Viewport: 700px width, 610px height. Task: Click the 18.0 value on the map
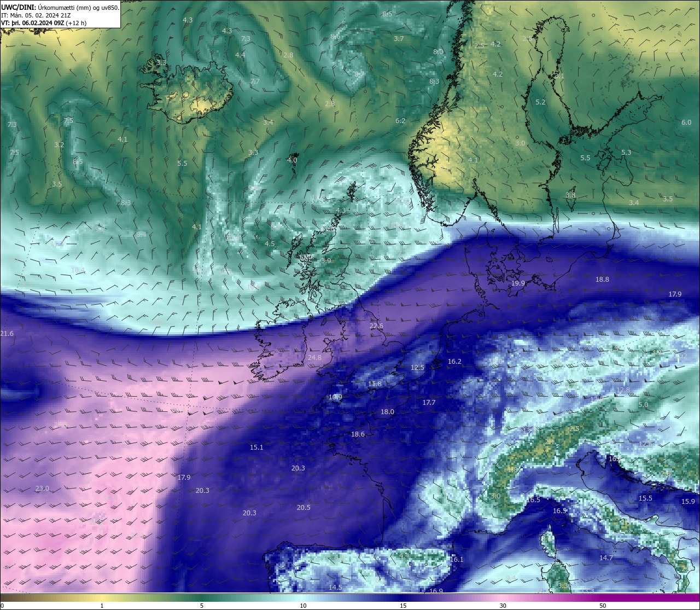(387, 412)
